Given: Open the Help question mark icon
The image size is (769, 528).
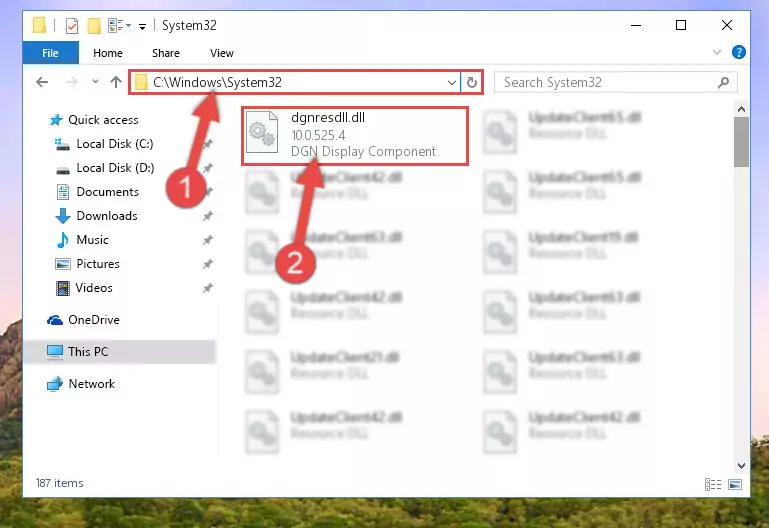Looking at the screenshot, I should pos(738,52).
